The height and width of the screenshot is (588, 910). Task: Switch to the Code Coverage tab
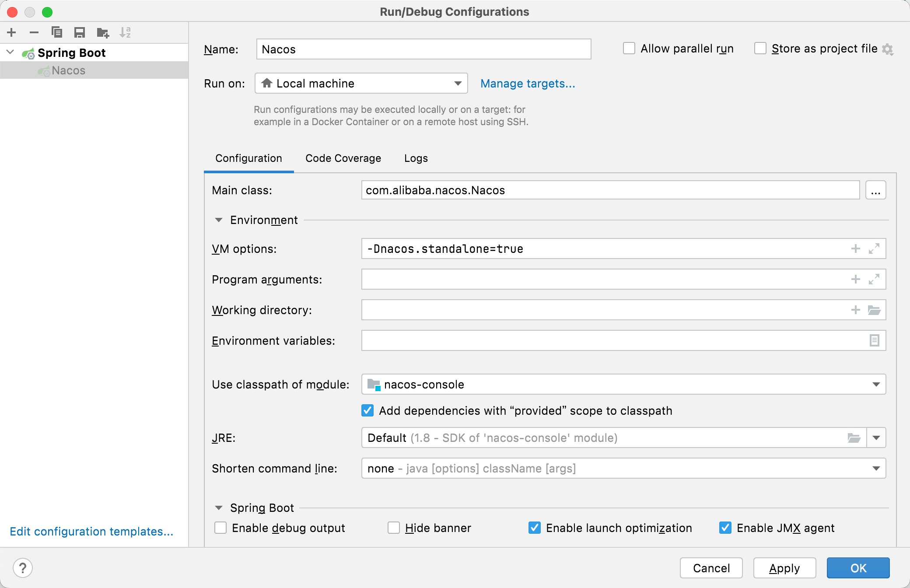point(343,158)
